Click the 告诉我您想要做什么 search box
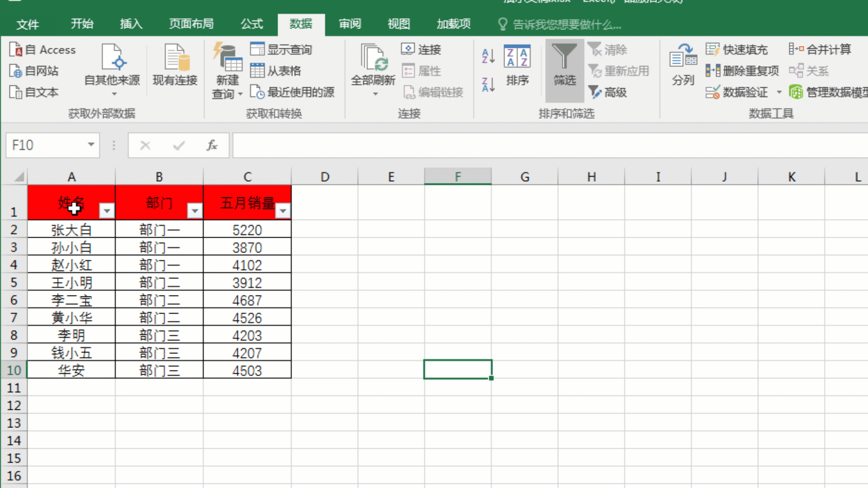This screenshot has height=488, width=868. [x=561, y=24]
